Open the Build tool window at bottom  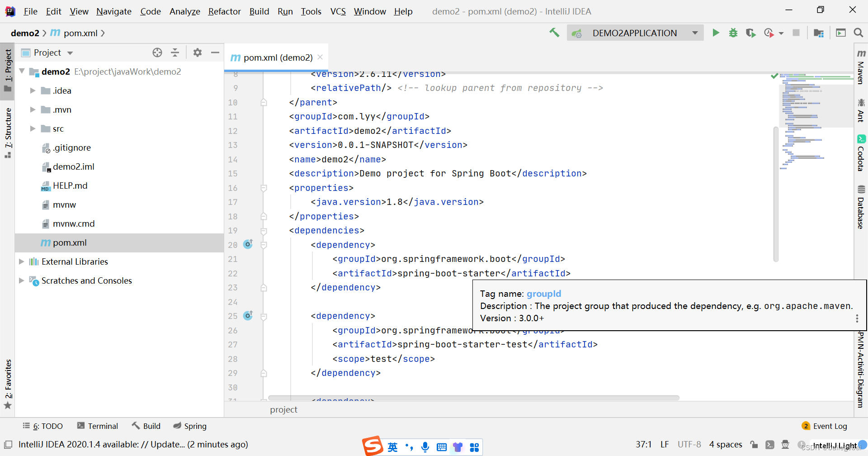point(146,426)
